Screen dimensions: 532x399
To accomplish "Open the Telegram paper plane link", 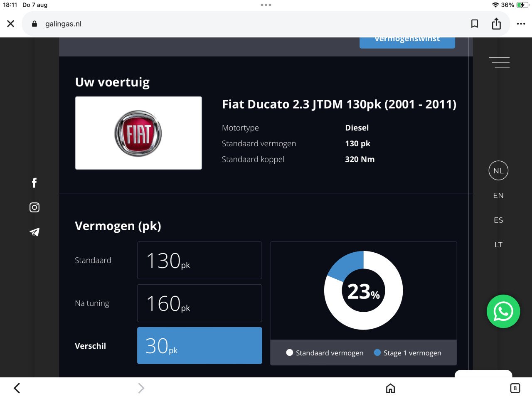I will [34, 232].
